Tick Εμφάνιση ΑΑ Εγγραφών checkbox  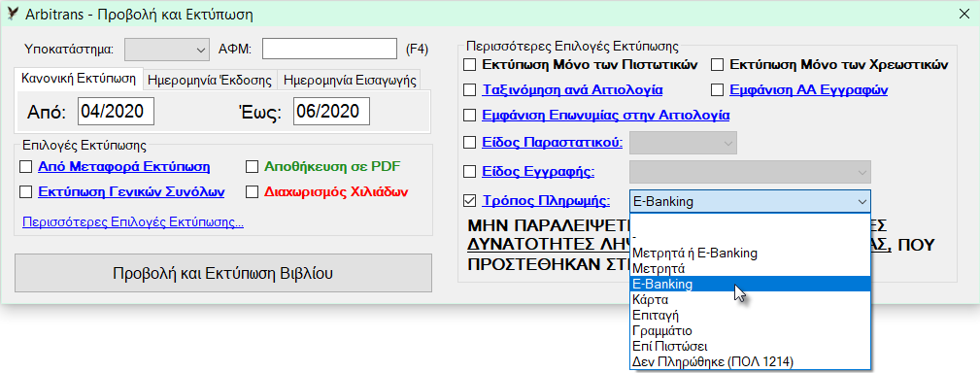[x=718, y=90]
